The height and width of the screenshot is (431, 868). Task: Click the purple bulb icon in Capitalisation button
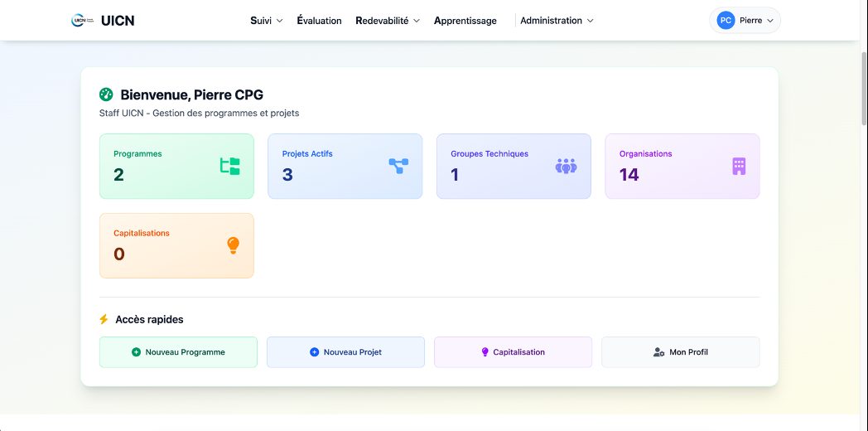(x=485, y=351)
